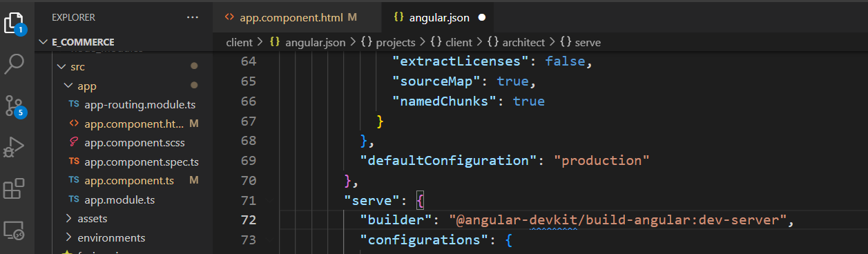Switch to the angular.json tab
Image resolution: width=868 pixels, height=254 pixels.
tap(438, 17)
